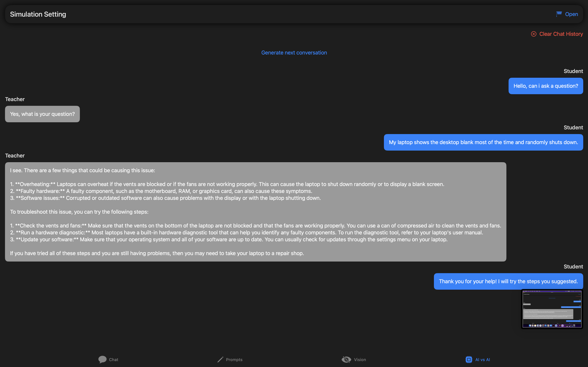Click the Vision crossed-eye icon

(346, 359)
